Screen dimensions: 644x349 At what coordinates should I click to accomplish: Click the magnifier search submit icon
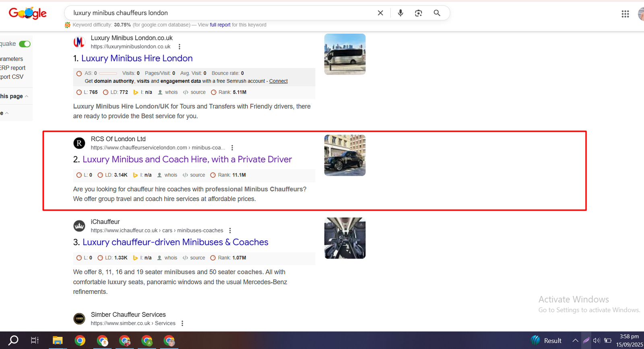click(x=437, y=13)
